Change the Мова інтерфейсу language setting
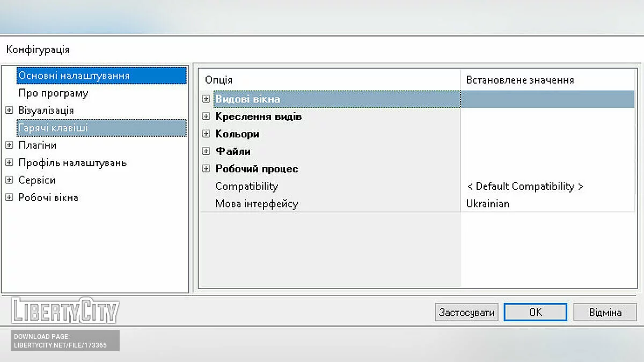 point(487,203)
